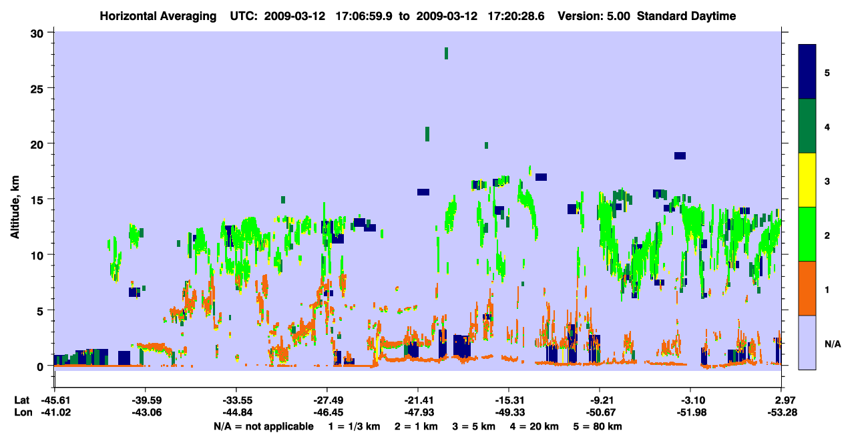Click the dark green level 4 color swatch

pos(807,126)
